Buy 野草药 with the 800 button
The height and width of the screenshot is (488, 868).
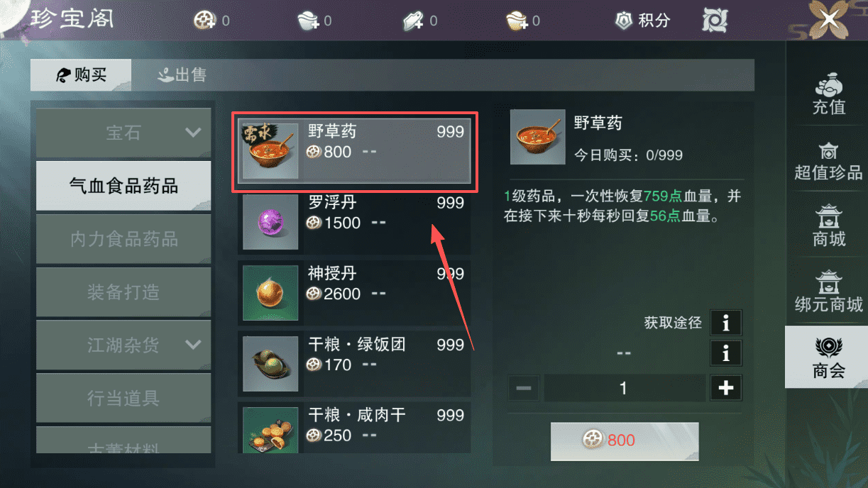pyautogui.click(x=625, y=440)
